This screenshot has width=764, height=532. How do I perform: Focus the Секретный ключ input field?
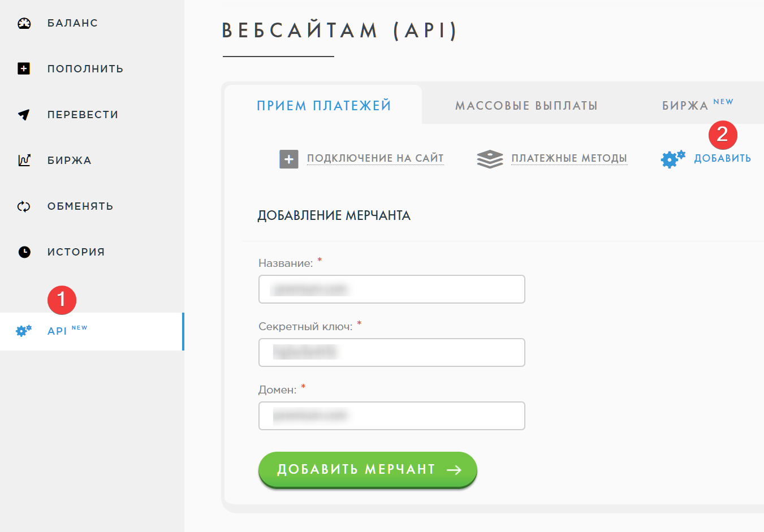391,353
